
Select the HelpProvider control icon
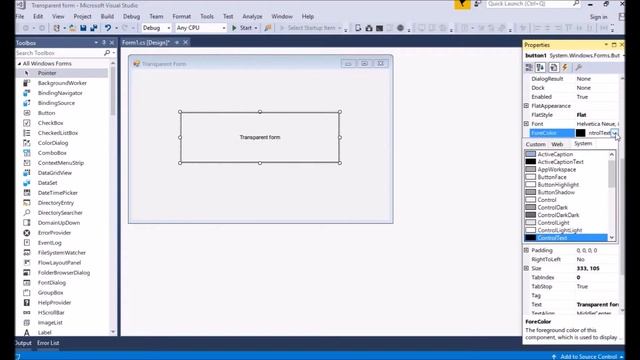(27, 302)
